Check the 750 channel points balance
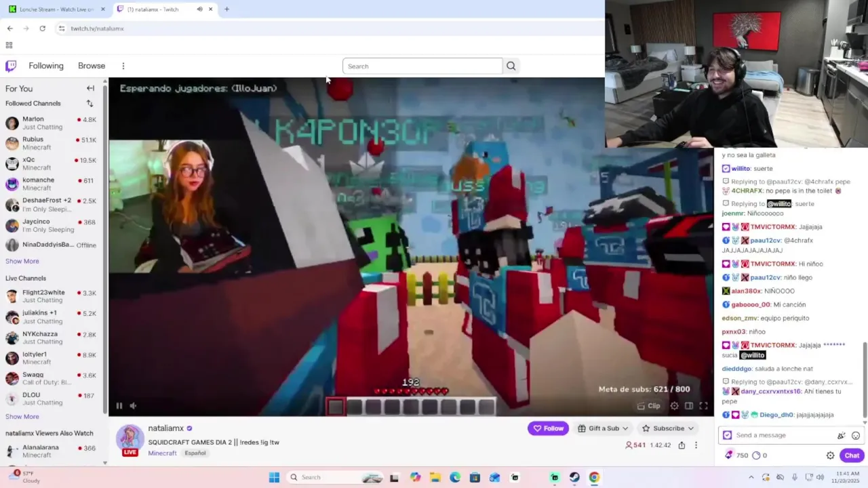 [736, 455]
